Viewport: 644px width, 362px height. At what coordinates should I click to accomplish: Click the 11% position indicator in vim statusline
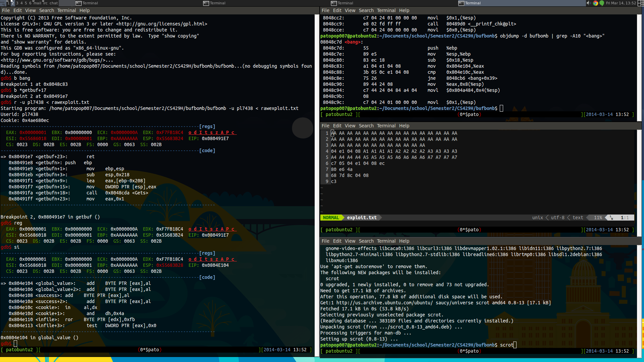(x=598, y=218)
